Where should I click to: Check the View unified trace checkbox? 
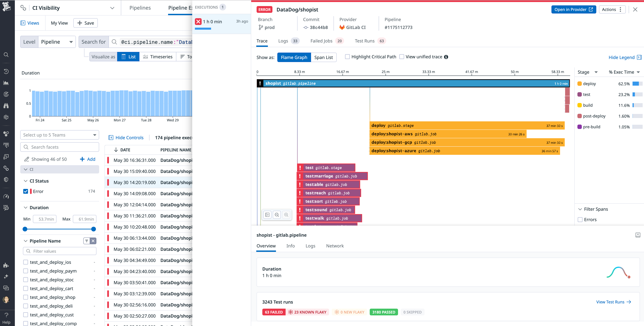click(402, 56)
